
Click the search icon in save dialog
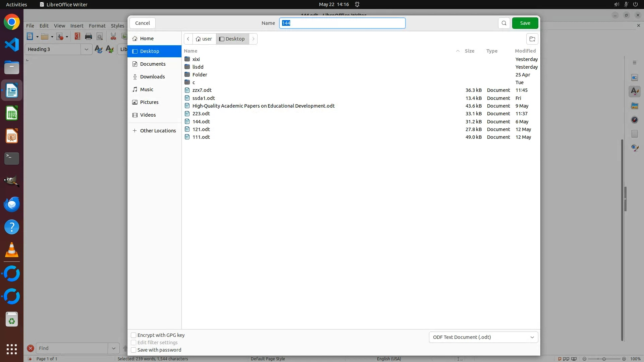coord(504,23)
